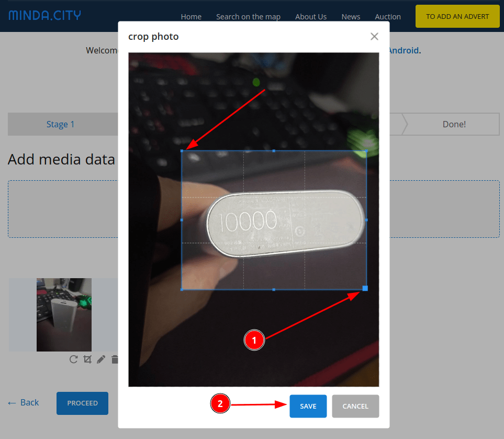Go to About Us page
This screenshot has width=504, height=439.
pos(311,17)
